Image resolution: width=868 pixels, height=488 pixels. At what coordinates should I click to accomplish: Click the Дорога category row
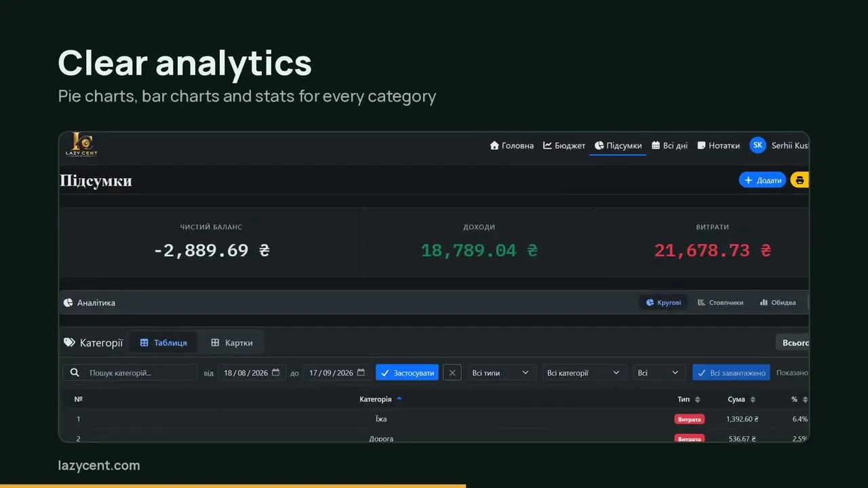pos(434,437)
